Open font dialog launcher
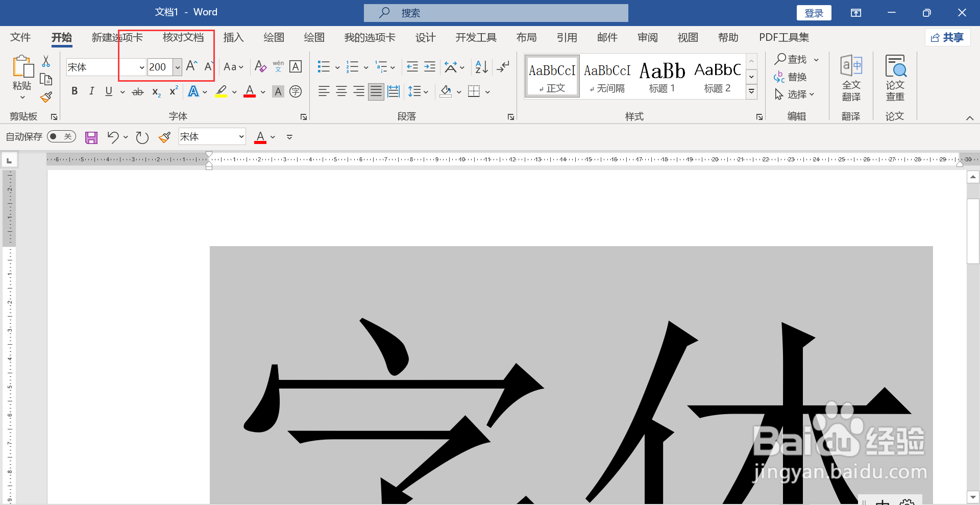Image resolution: width=980 pixels, height=505 pixels. 304,117
